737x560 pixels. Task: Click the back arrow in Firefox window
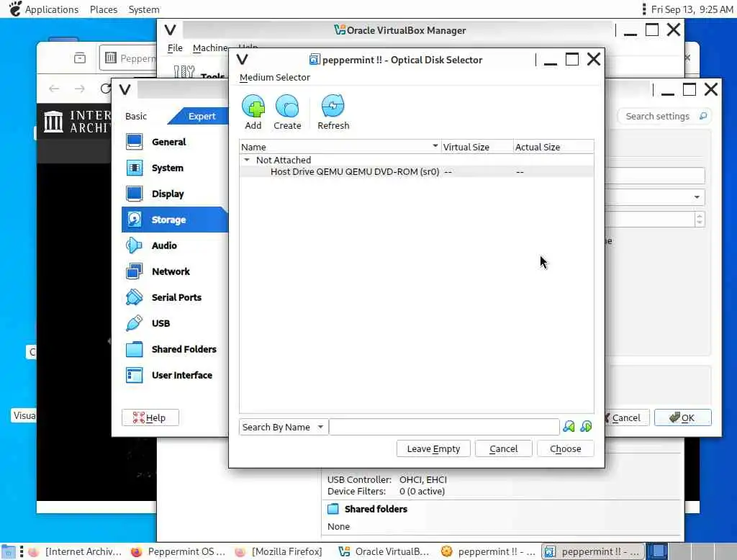[54, 89]
